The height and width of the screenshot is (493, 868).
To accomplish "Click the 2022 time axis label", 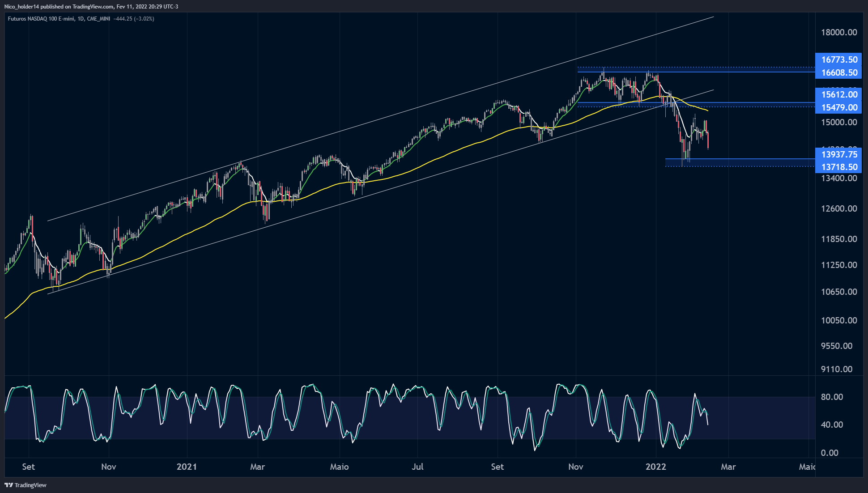I will 655,467.
